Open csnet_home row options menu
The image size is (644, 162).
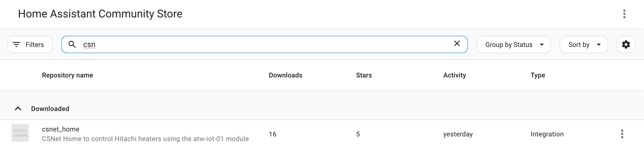(622, 134)
